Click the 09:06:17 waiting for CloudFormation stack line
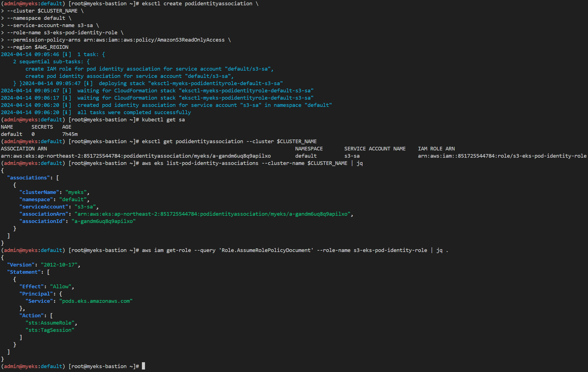Viewport: 588px width, 372px height. [157, 98]
